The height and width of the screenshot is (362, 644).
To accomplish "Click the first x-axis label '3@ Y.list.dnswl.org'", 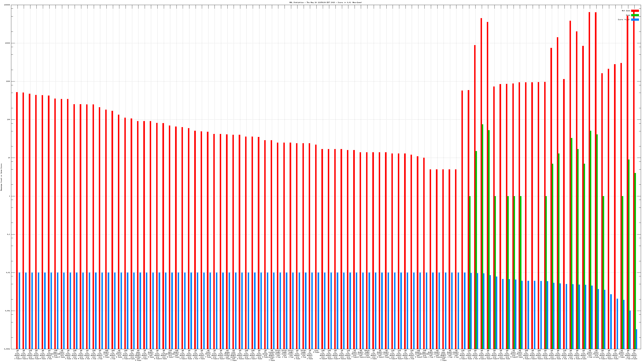I will point(18,355).
